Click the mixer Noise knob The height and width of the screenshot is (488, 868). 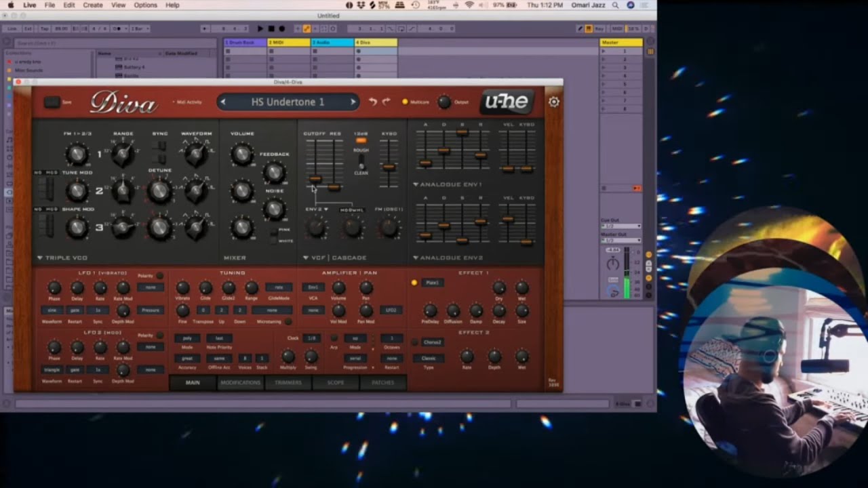274,209
